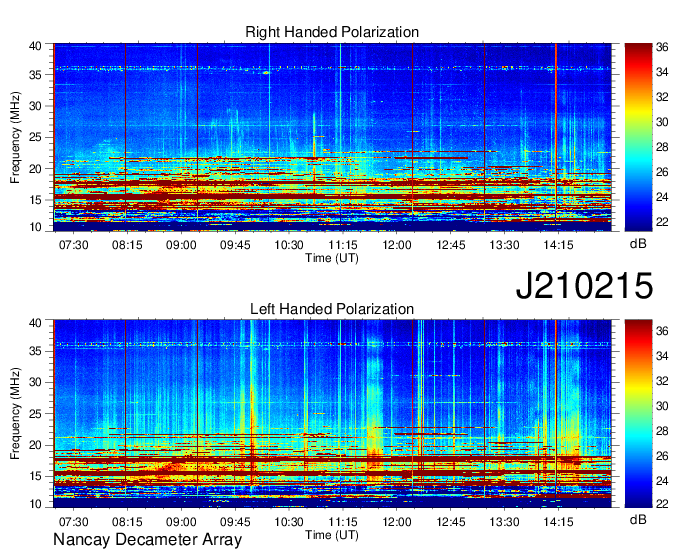Viewport: 680px width, 552px height.
Task: Click 13:30 time tick on Left Handed plot
Action: click(x=504, y=522)
